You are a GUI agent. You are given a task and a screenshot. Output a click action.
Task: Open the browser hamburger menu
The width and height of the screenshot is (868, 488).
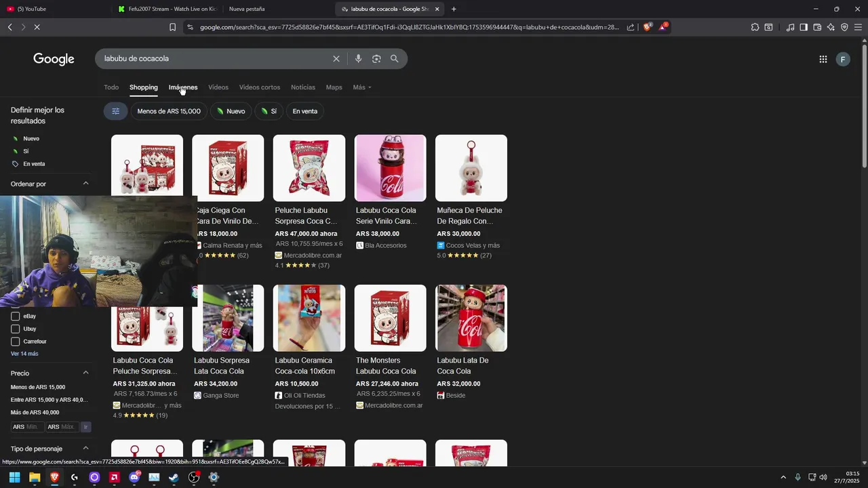pyautogui.click(x=858, y=27)
